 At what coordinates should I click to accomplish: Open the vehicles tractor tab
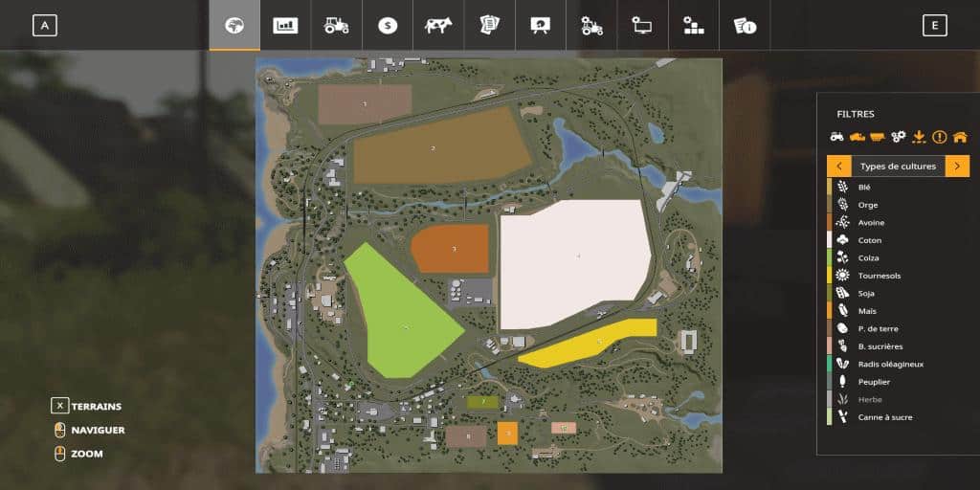tap(336, 26)
